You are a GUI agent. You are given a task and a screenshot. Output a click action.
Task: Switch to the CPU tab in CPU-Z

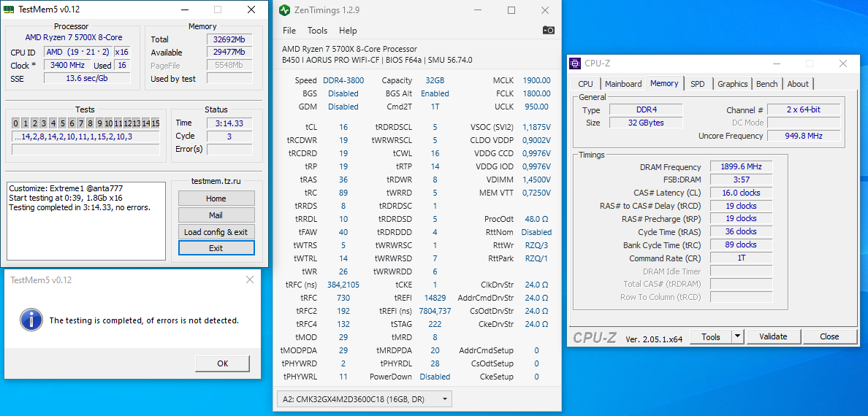click(x=585, y=84)
